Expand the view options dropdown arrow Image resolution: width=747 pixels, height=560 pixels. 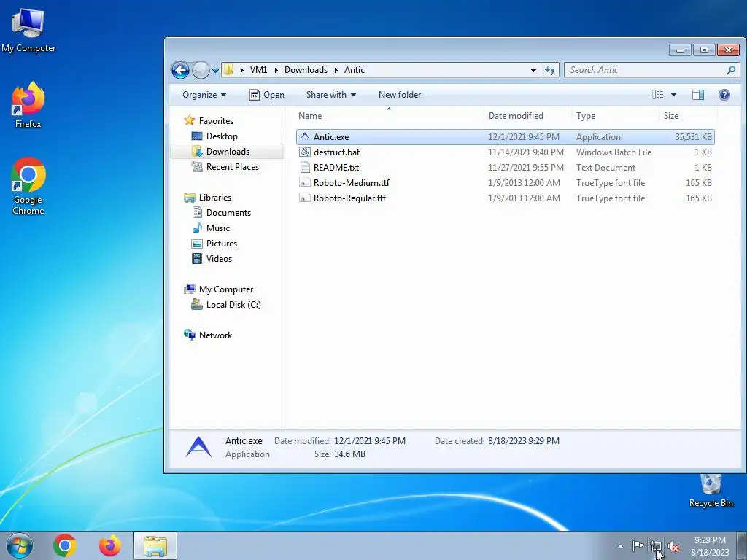[673, 95]
